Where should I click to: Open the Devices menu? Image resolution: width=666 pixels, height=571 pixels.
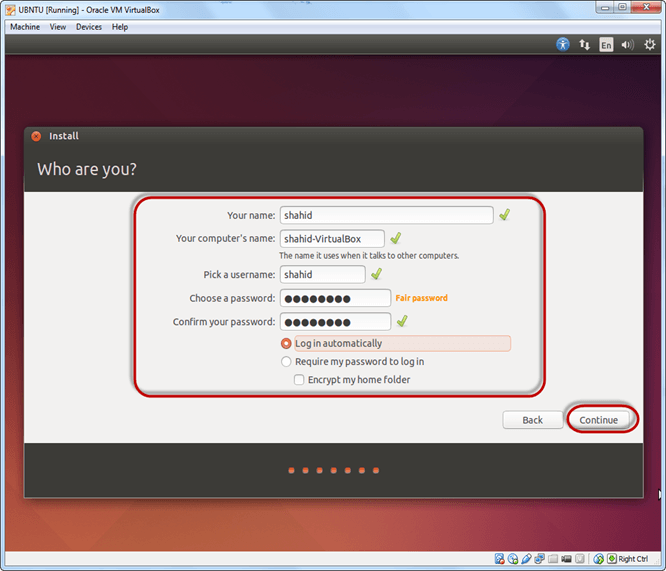pyautogui.click(x=89, y=27)
